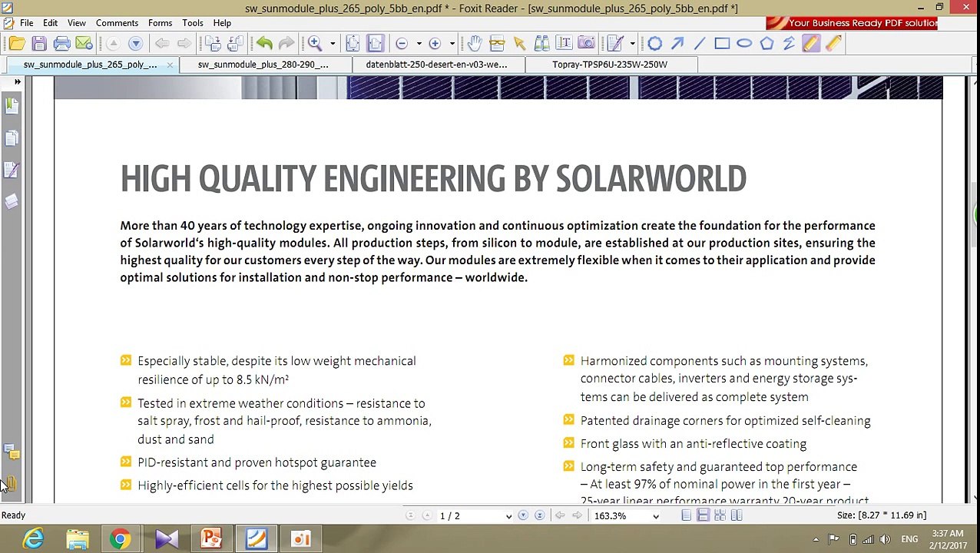
Task: Open PowerPoint from taskbar
Action: coord(211,539)
